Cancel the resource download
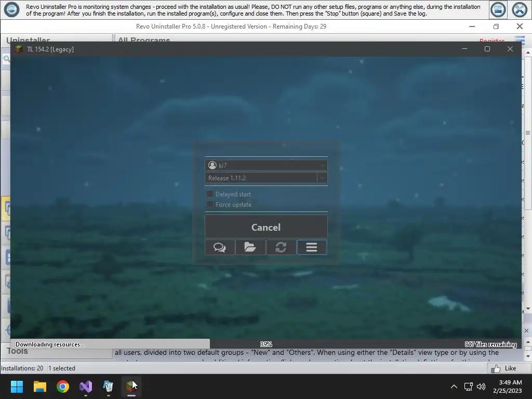 pos(266,227)
